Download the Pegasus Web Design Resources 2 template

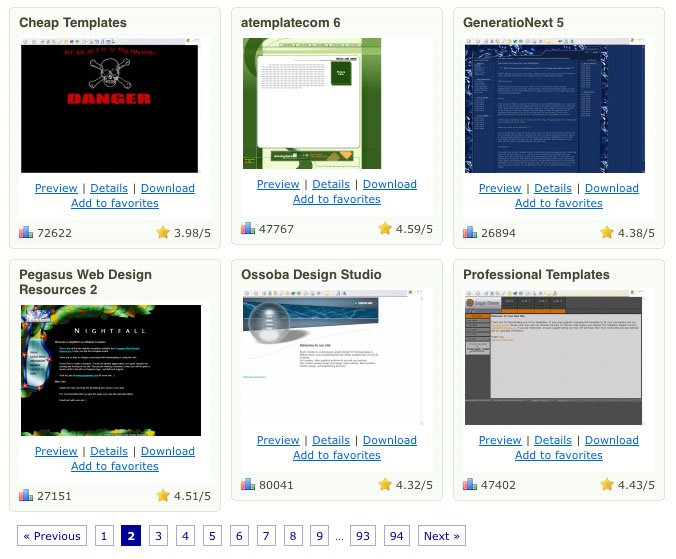coord(168,451)
